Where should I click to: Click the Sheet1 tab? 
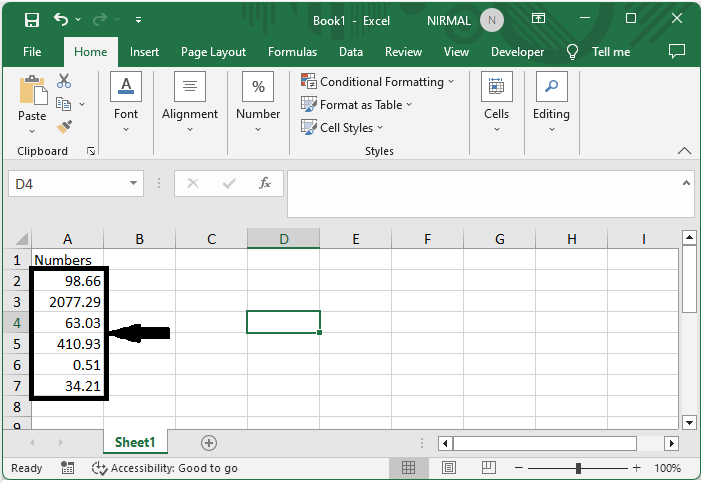pyautogui.click(x=135, y=442)
